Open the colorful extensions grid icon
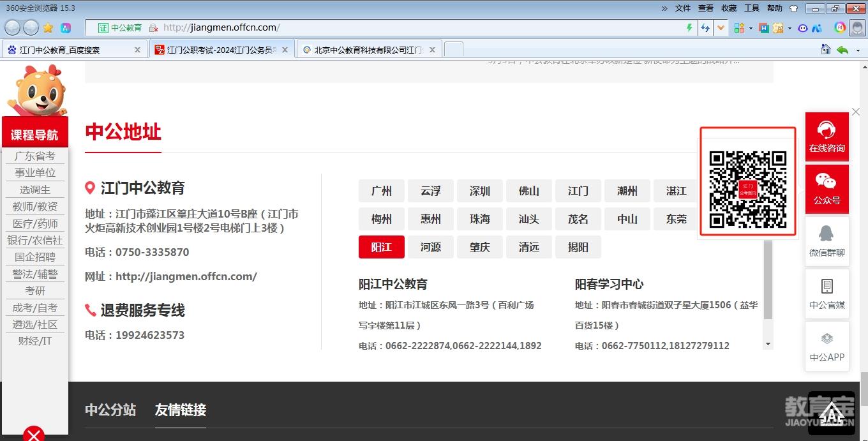The image size is (868, 441). pos(740,28)
